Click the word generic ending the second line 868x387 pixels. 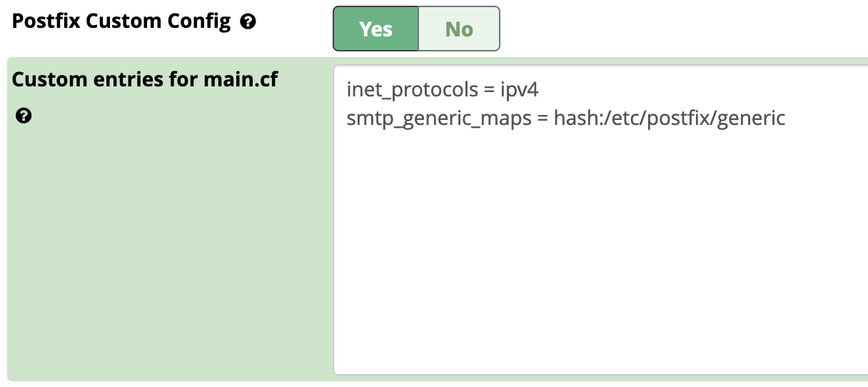(752, 118)
